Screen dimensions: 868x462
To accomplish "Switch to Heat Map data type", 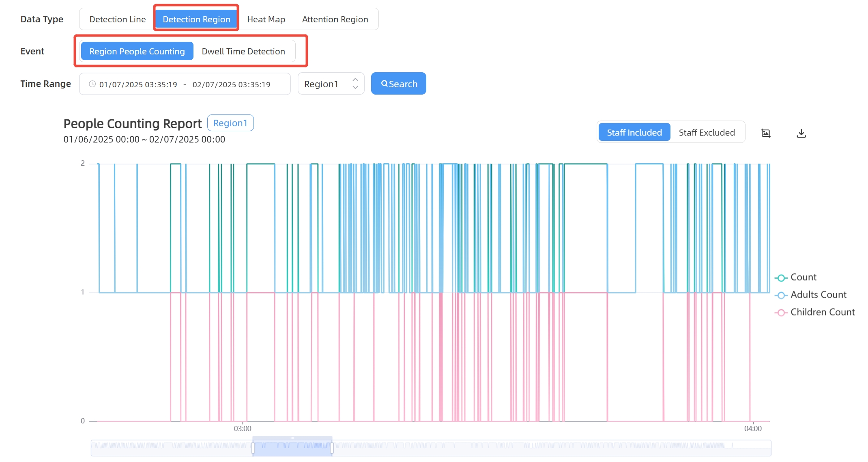I will point(266,19).
